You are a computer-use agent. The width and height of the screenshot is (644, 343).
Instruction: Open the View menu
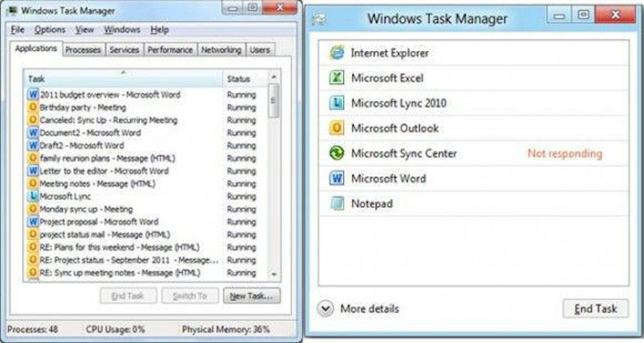pyautogui.click(x=85, y=29)
